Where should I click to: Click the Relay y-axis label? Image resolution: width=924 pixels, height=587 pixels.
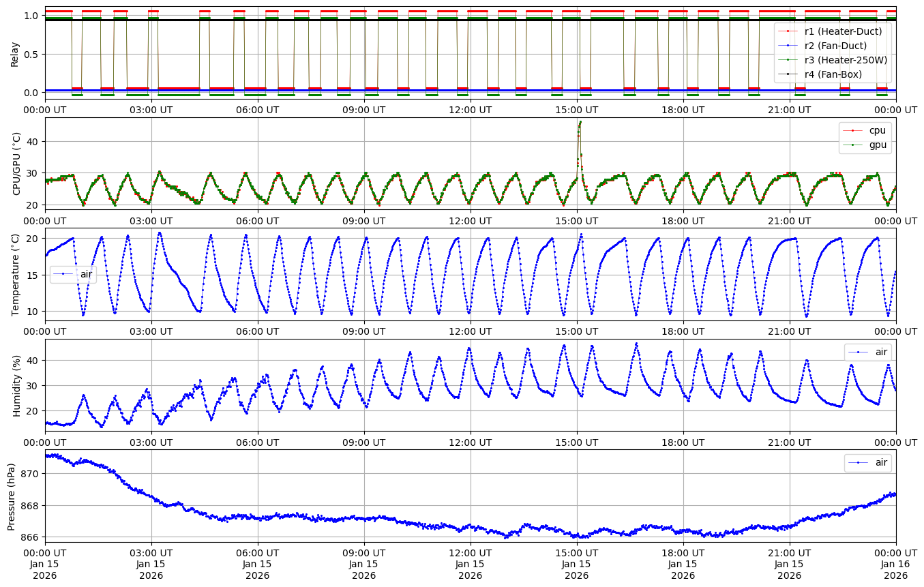pos(14,53)
